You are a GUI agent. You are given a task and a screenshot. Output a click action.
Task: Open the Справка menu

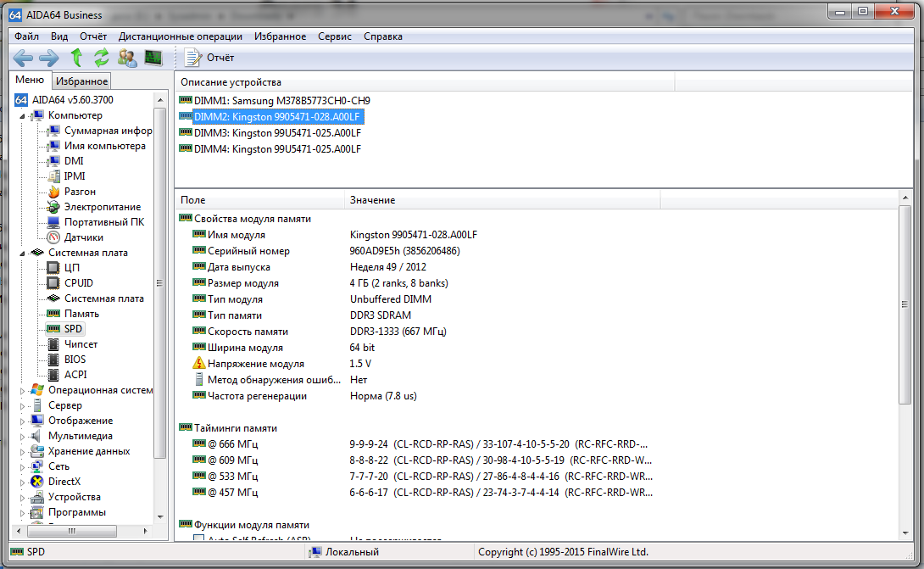(383, 36)
